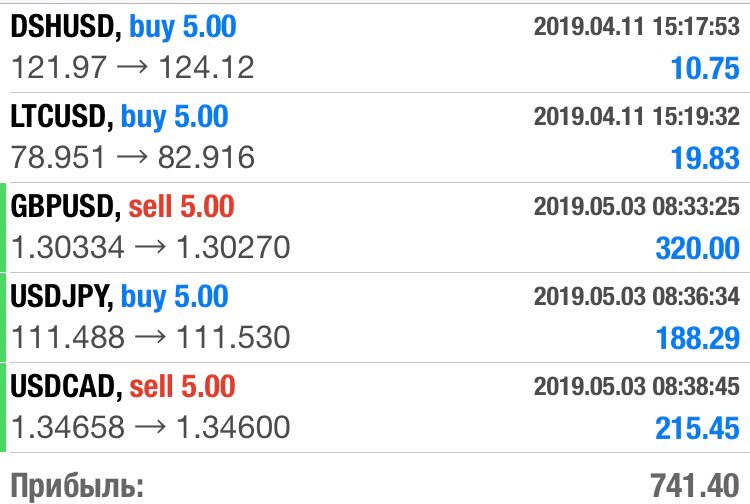Tap the Прибыль total label
This screenshot has width=750, height=504.
77,486
